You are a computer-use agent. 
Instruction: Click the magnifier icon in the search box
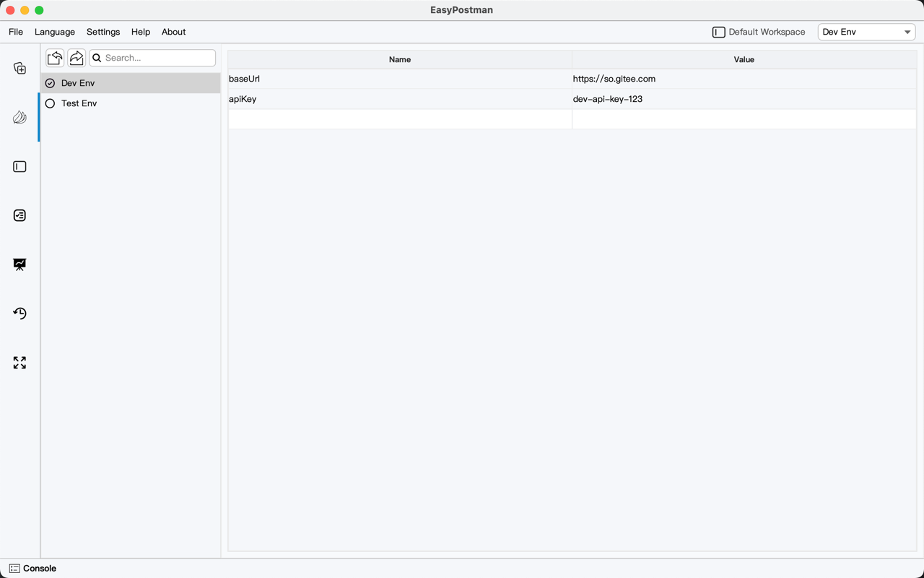coord(97,58)
